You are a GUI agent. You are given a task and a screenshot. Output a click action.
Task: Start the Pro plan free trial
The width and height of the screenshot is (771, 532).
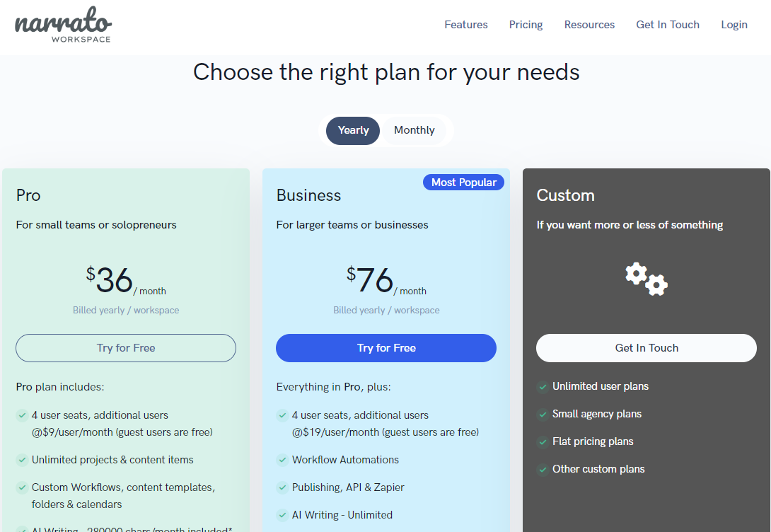(126, 348)
